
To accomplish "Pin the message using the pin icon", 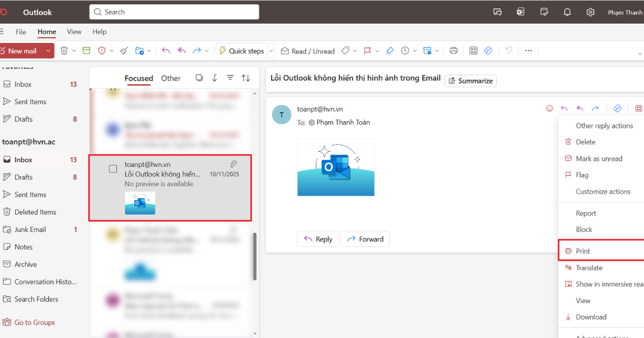I will [x=390, y=50].
